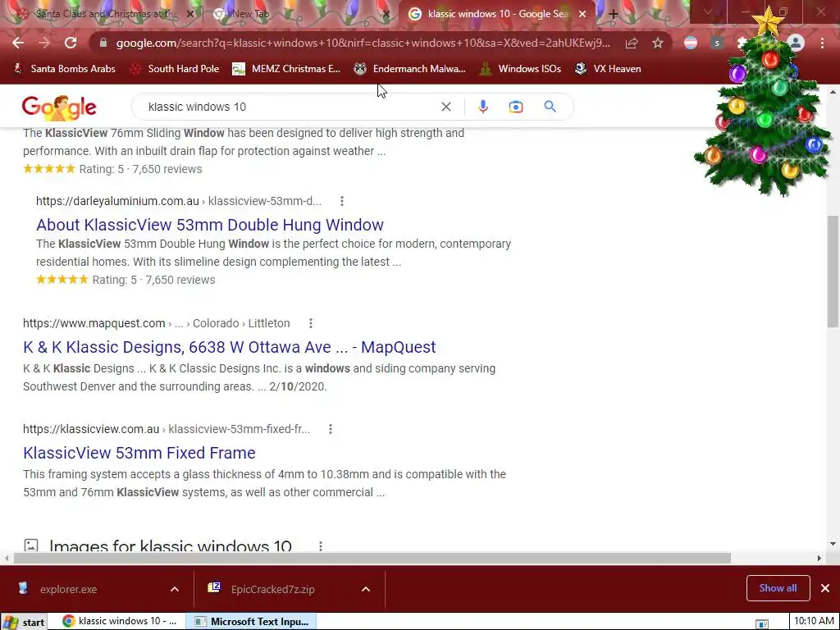Open options for 'Images for klassic windows 10'
Viewport: 840px width, 630px height.
click(x=321, y=546)
